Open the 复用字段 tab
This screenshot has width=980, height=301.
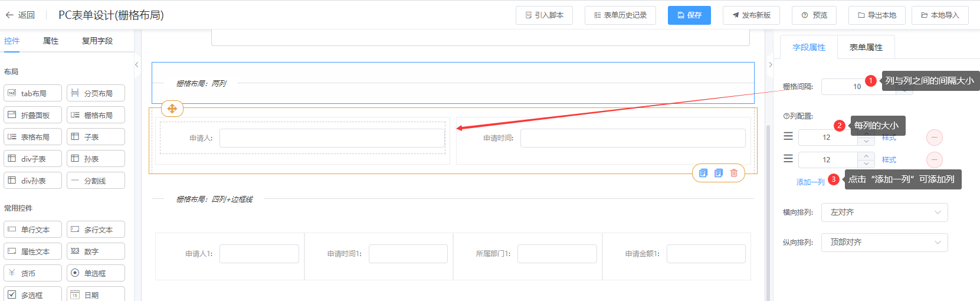[x=97, y=41]
